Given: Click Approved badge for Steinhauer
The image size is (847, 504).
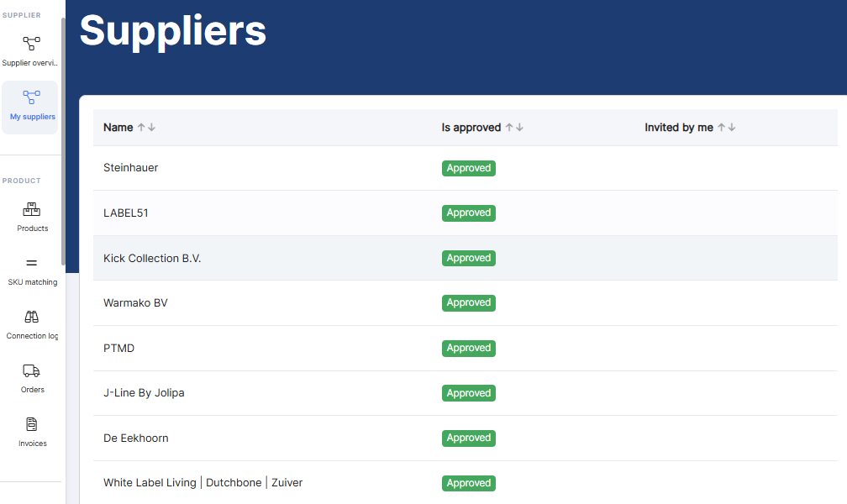Looking at the screenshot, I should point(468,168).
